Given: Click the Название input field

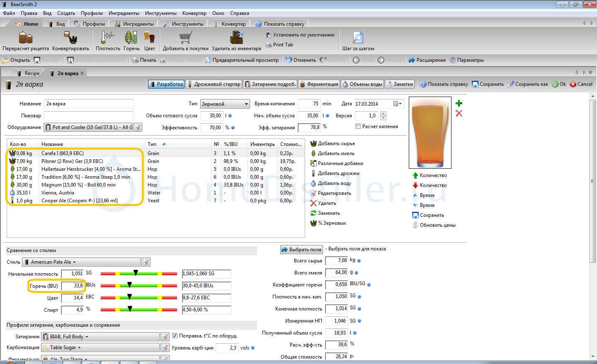Looking at the screenshot, I should point(89,104).
